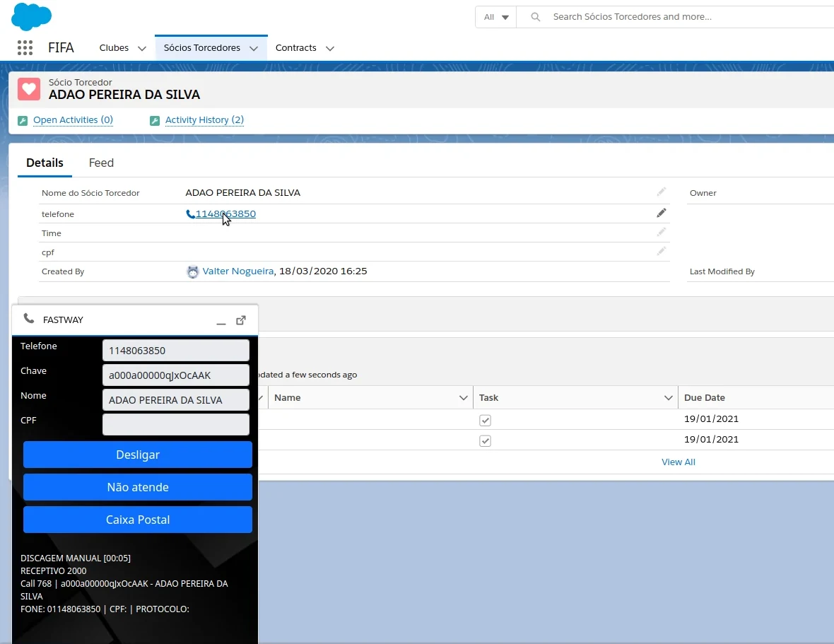Click the DISCAGEM MANUAL [00:05] status line
This screenshot has width=834, height=644.
point(76,558)
